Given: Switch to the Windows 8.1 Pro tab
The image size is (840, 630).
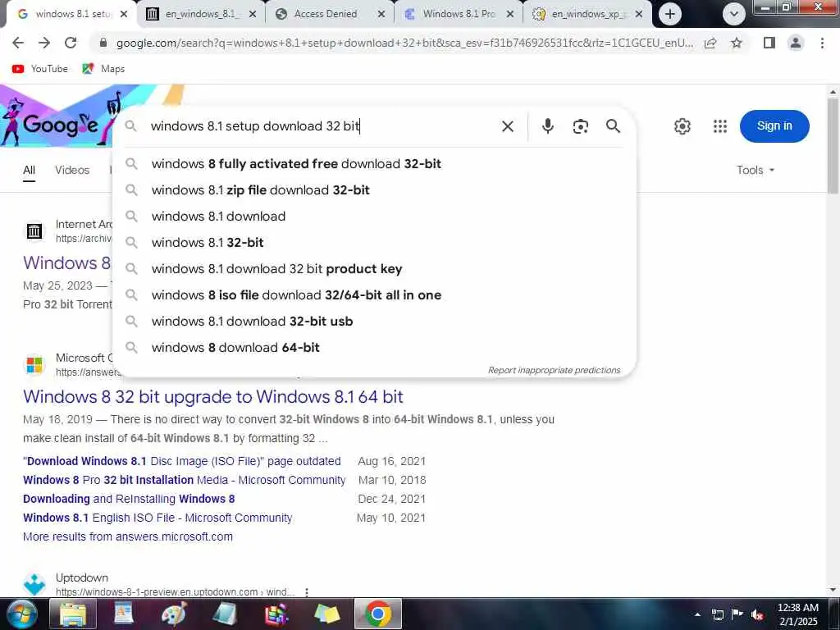Looking at the screenshot, I should pos(458,14).
